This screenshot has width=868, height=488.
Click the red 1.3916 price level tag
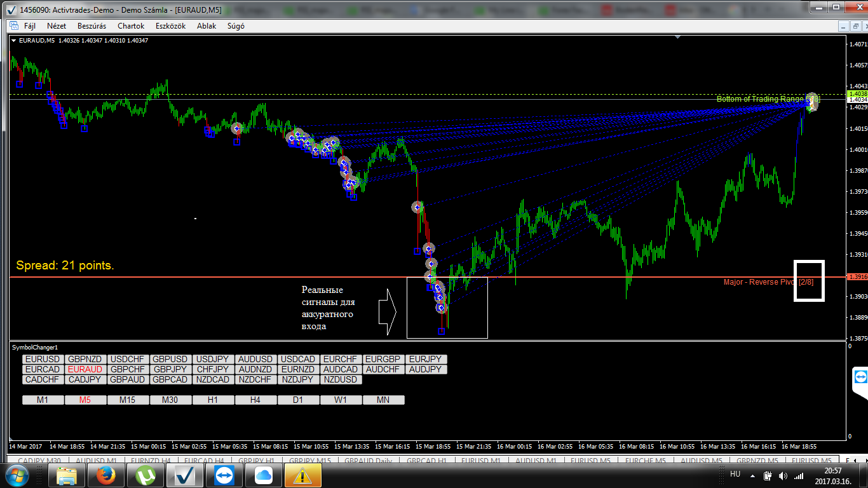point(857,277)
